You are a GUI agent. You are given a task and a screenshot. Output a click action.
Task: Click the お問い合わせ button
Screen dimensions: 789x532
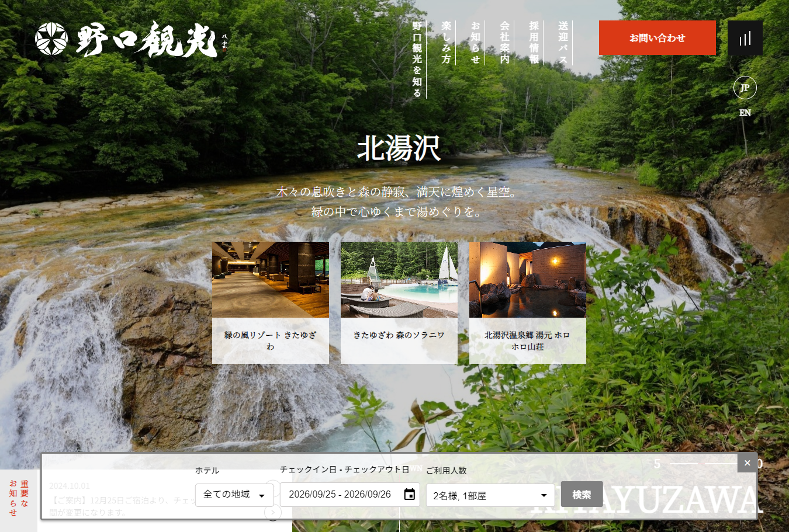[657, 38]
